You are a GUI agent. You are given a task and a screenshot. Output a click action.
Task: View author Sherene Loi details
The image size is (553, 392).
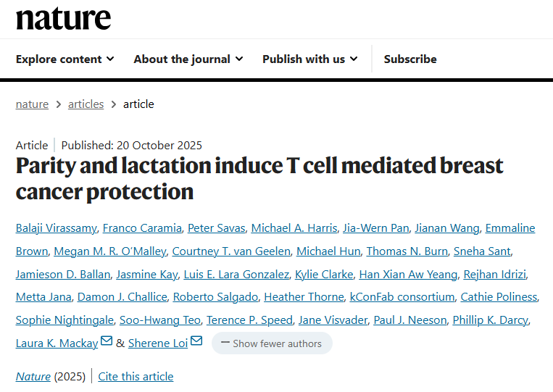[x=158, y=343]
